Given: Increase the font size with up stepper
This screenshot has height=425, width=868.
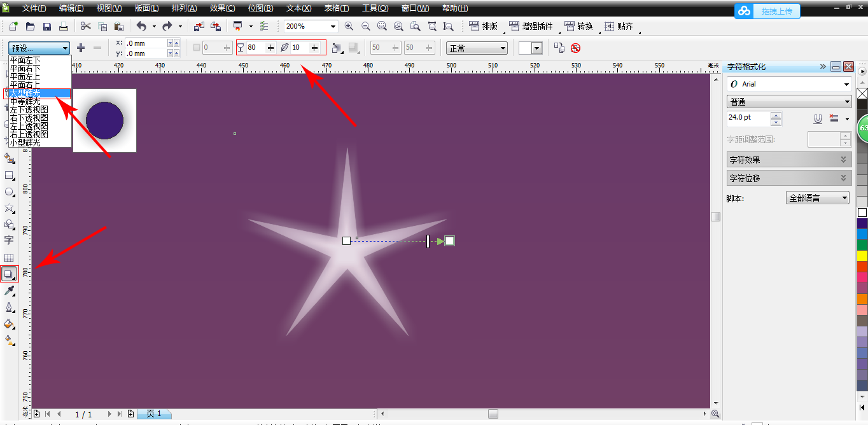Looking at the screenshot, I should 776,115.
